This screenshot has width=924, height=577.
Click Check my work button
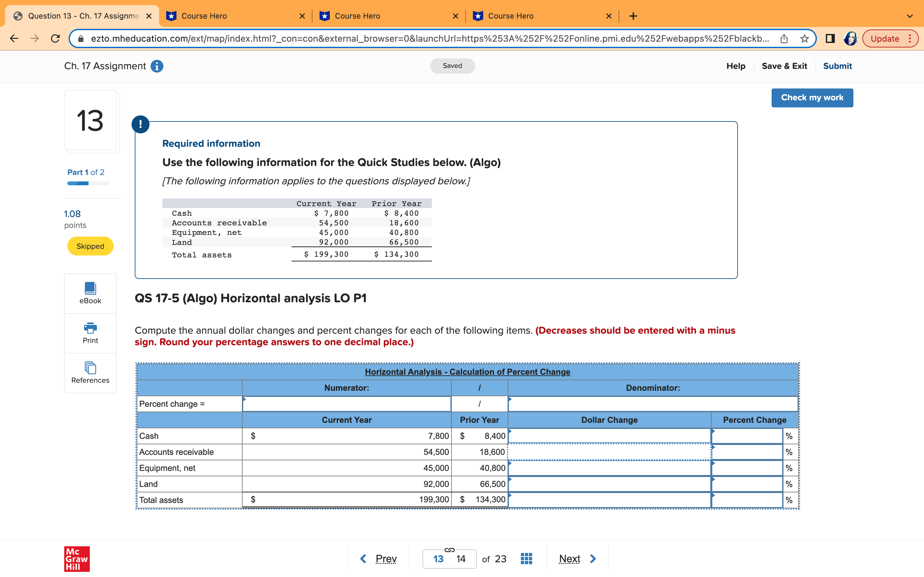[x=812, y=98]
